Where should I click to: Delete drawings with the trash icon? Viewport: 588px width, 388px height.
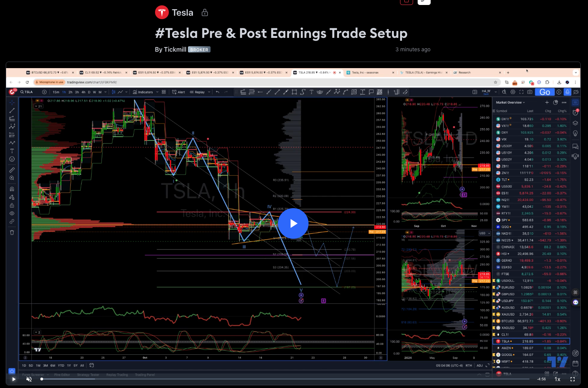(x=12, y=232)
